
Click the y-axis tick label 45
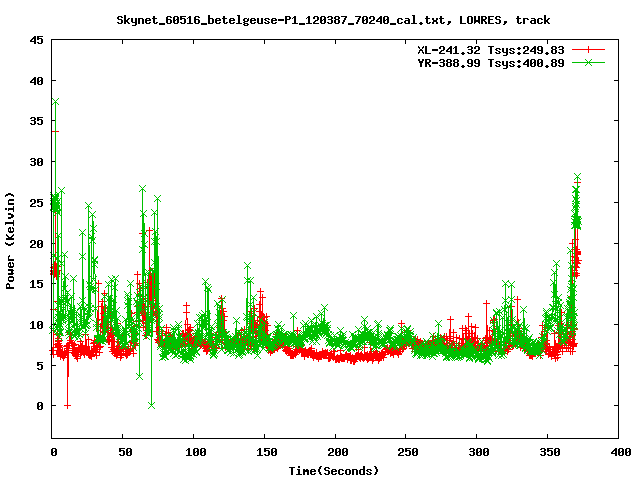[x=37, y=40]
